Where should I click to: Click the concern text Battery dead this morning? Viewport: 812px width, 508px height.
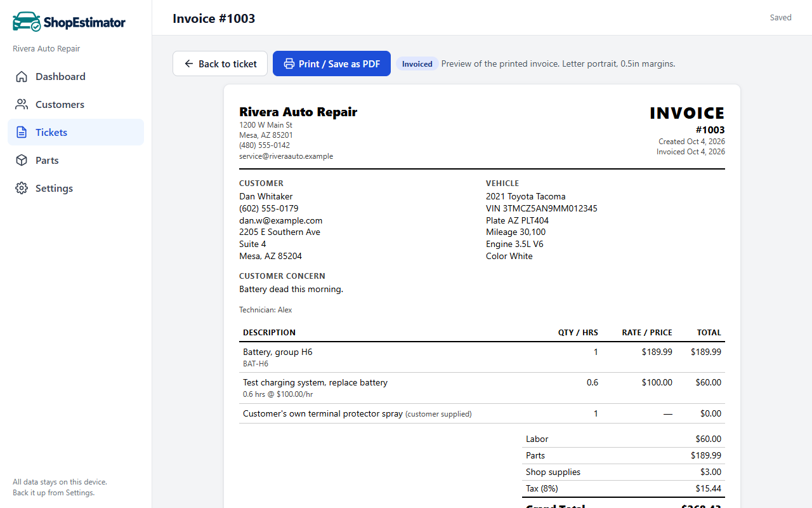tap(291, 290)
